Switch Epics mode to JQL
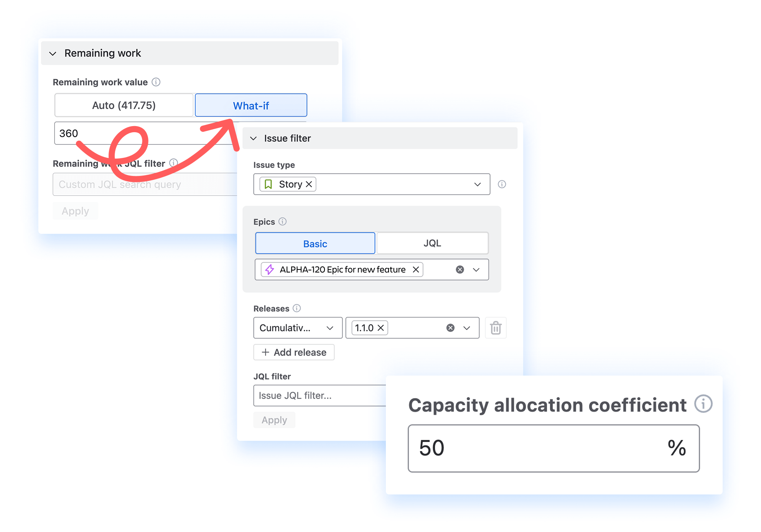The width and height of the screenshot is (761, 532). coord(432,243)
